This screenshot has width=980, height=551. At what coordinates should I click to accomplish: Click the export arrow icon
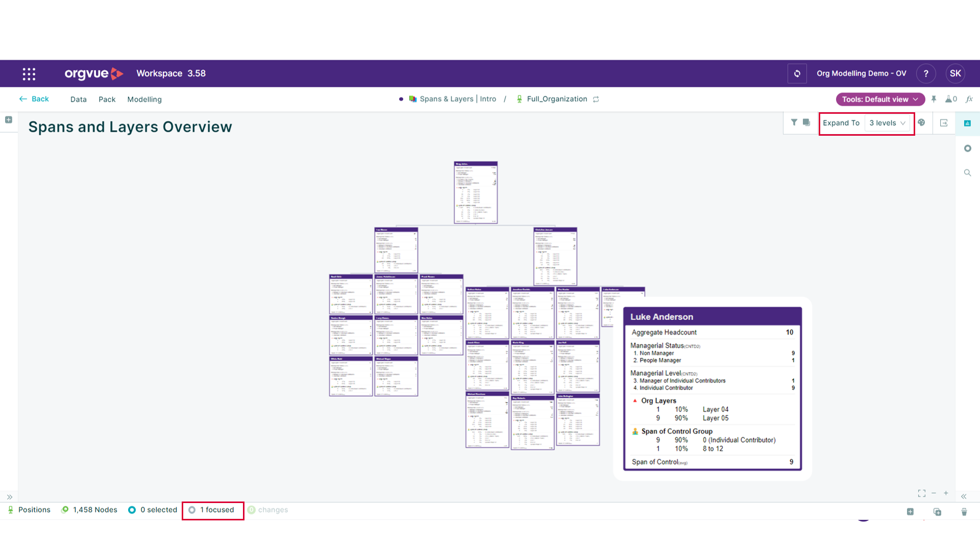(944, 123)
